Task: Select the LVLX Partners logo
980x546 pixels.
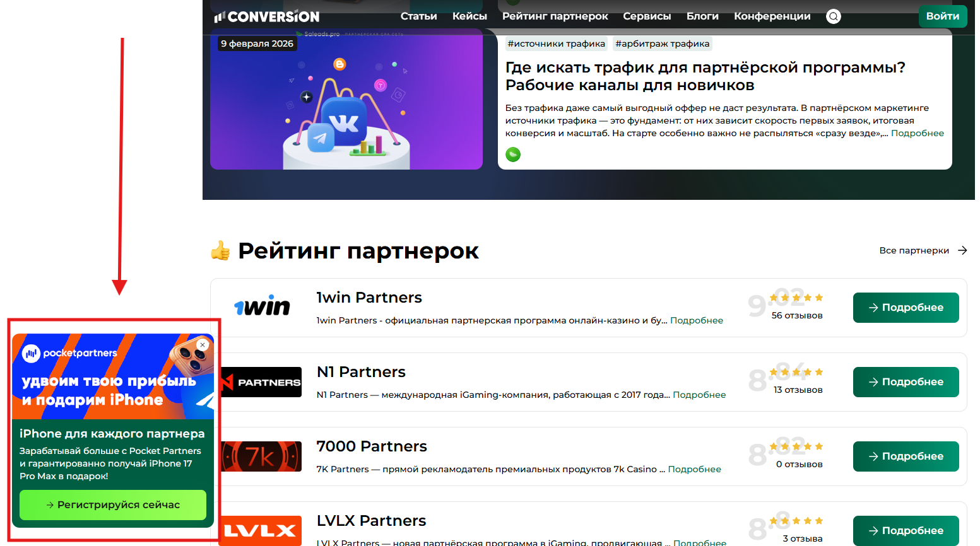Action: (261, 530)
